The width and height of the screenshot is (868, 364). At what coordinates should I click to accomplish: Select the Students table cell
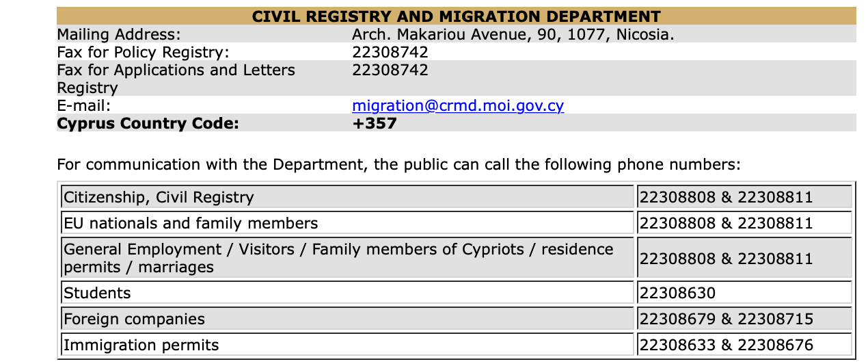97,294
